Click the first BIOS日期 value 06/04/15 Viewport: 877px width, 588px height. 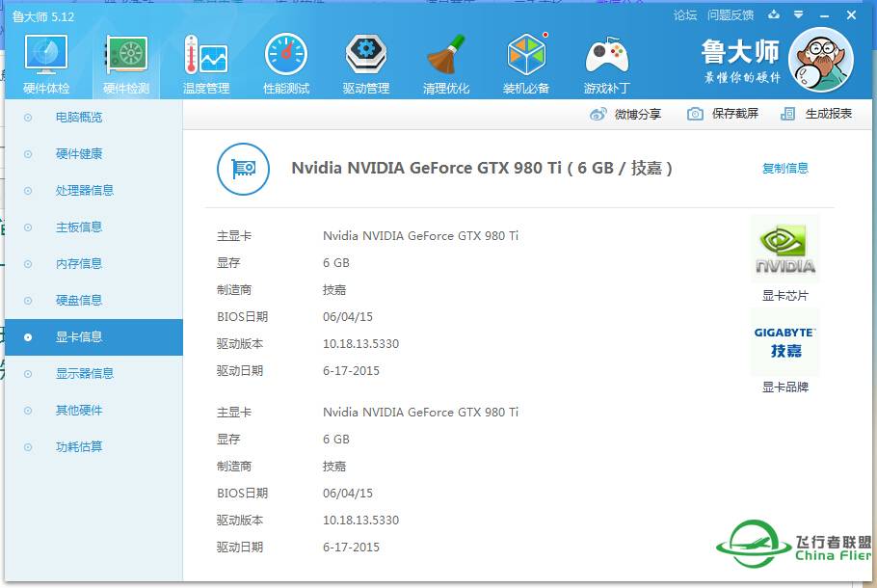click(347, 317)
